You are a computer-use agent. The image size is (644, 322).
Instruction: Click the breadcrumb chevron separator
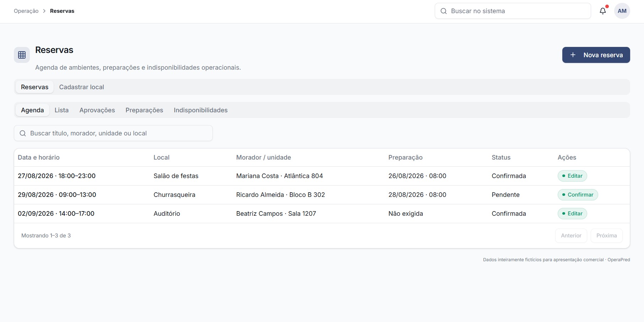coord(44,11)
